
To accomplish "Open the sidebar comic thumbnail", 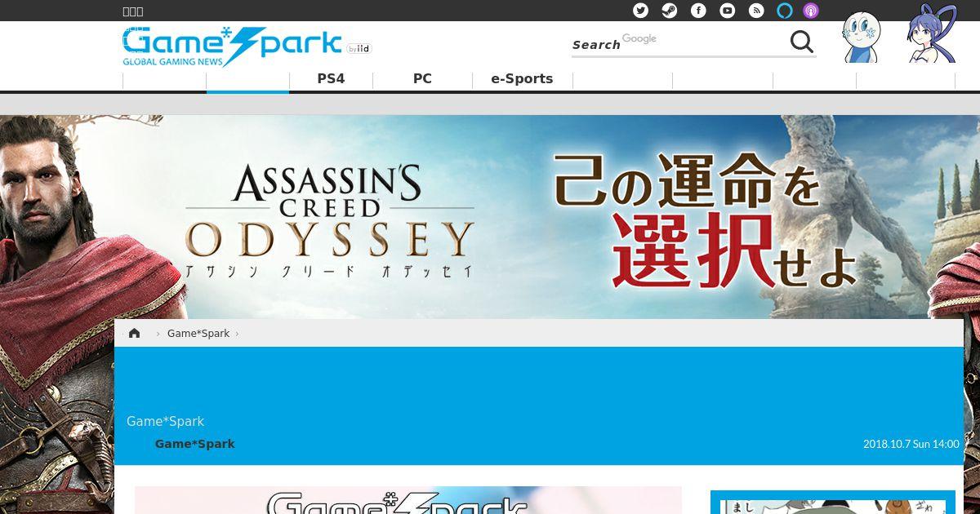I will click(x=833, y=503).
